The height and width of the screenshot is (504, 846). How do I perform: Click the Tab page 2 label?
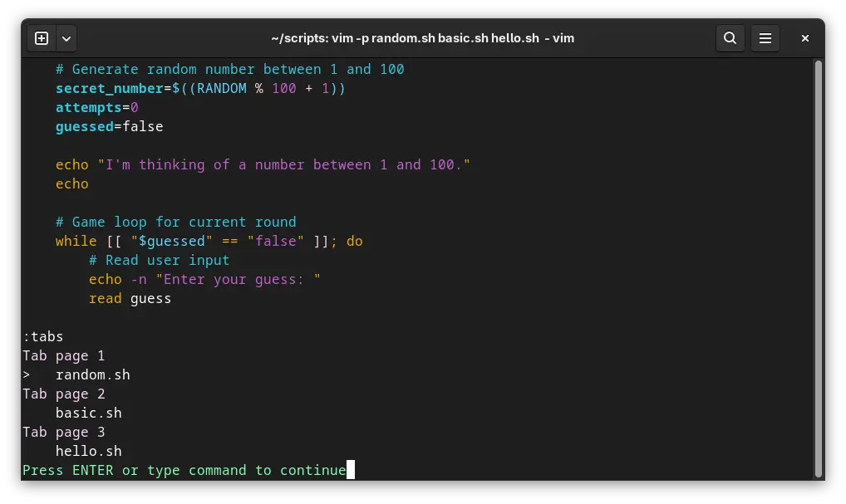pyautogui.click(x=63, y=394)
